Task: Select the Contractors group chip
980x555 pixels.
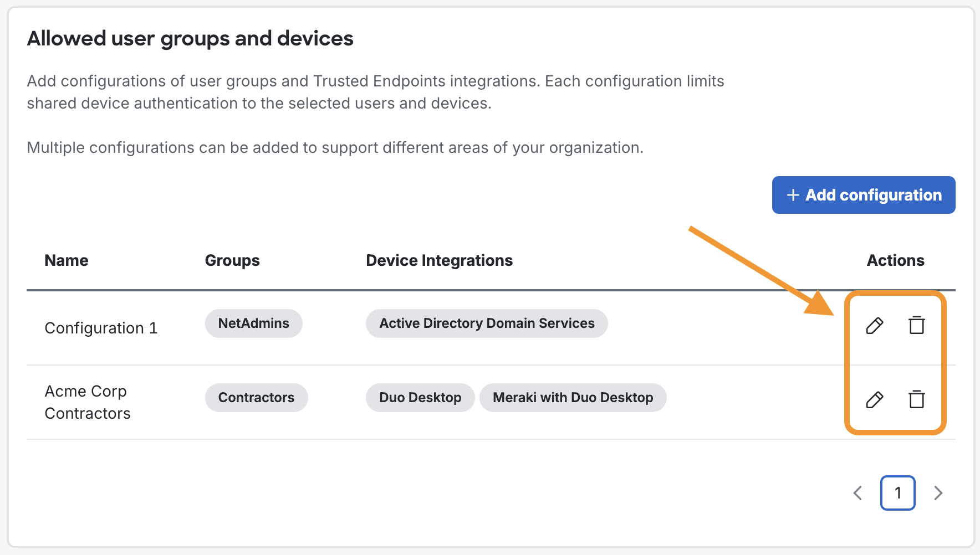Action: [256, 397]
